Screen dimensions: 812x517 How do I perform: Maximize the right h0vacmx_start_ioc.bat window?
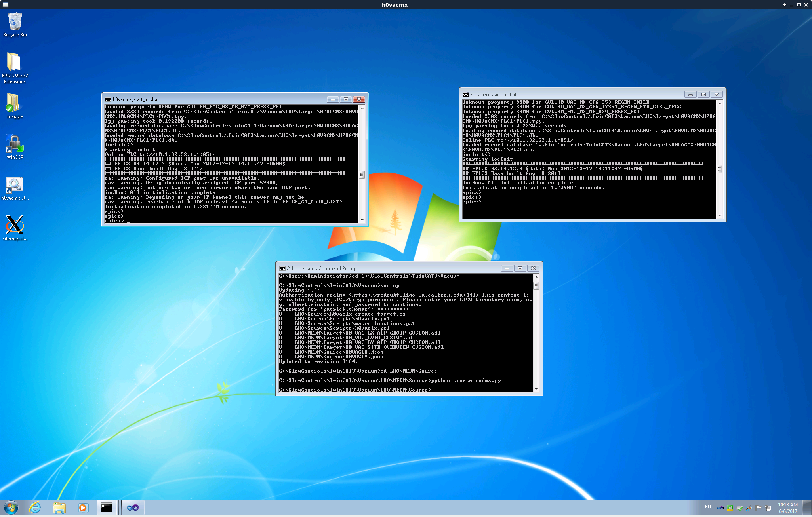(x=703, y=95)
